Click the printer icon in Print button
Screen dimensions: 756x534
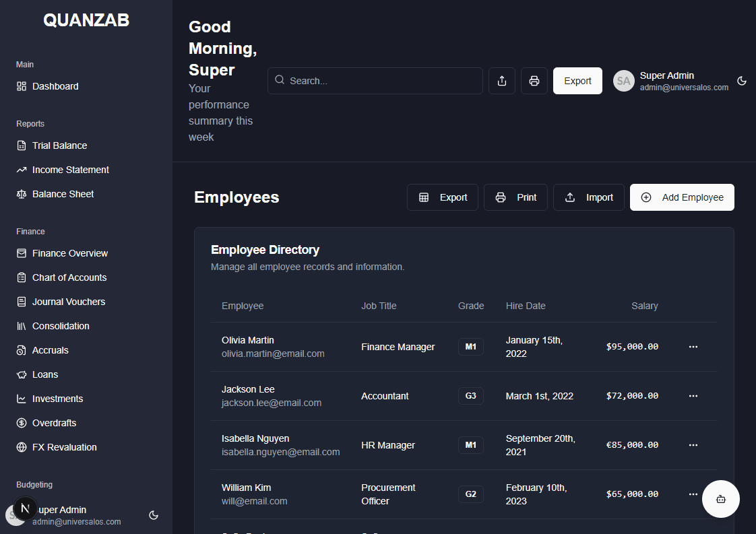(x=501, y=197)
